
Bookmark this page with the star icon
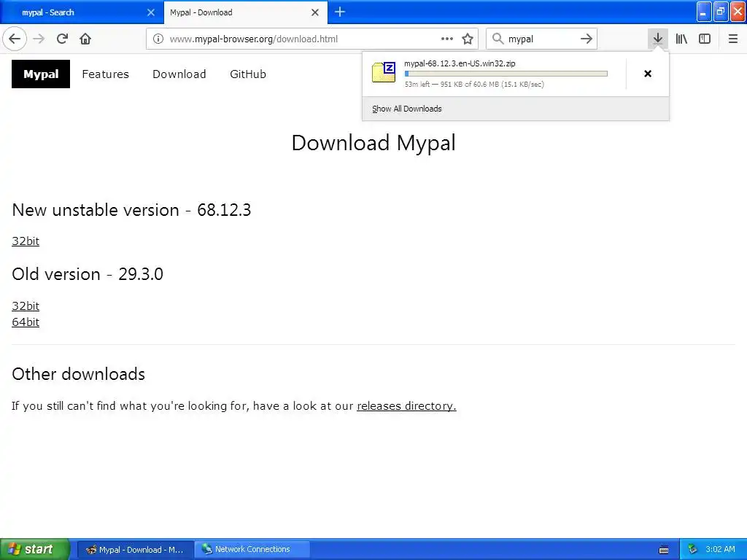click(468, 39)
